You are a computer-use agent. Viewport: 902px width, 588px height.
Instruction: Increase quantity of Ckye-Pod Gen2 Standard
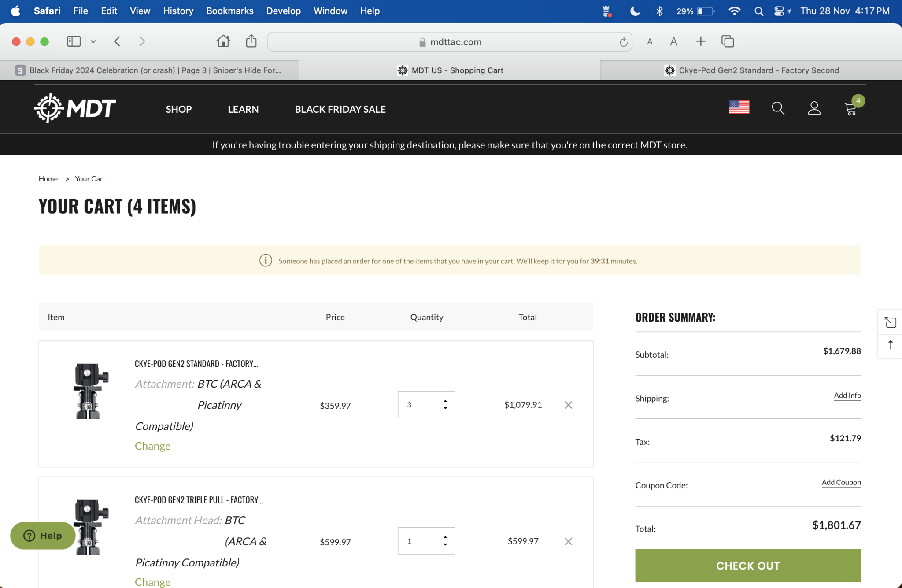[x=445, y=401]
